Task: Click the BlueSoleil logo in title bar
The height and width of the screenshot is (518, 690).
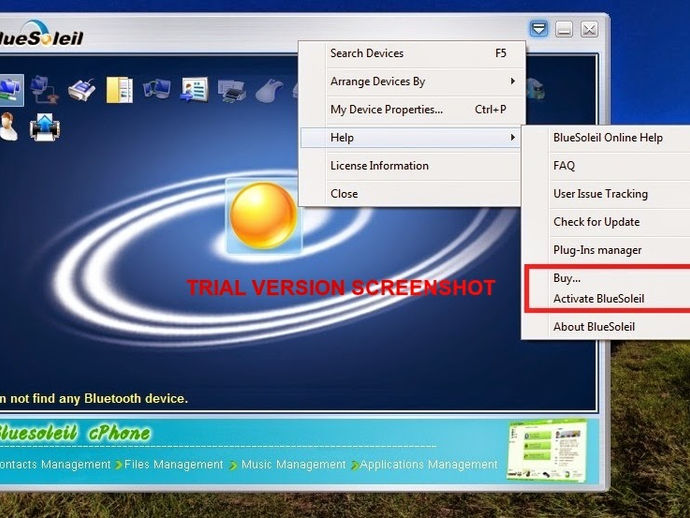Action: [x=41, y=34]
